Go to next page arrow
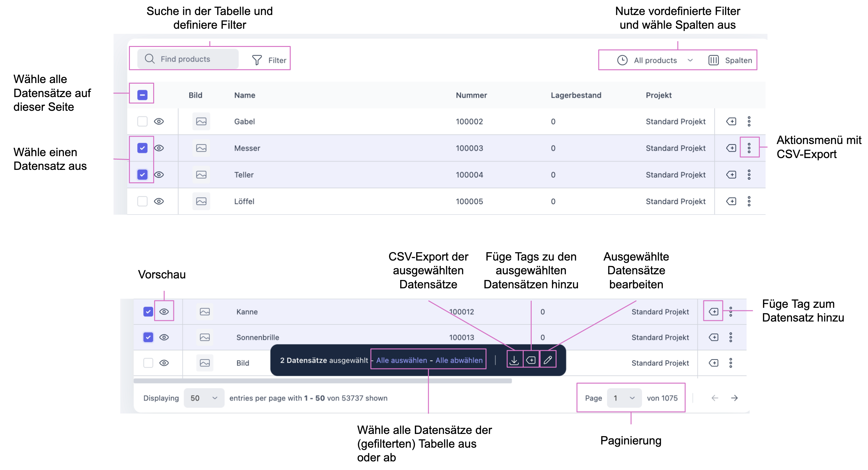 (734, 398)
